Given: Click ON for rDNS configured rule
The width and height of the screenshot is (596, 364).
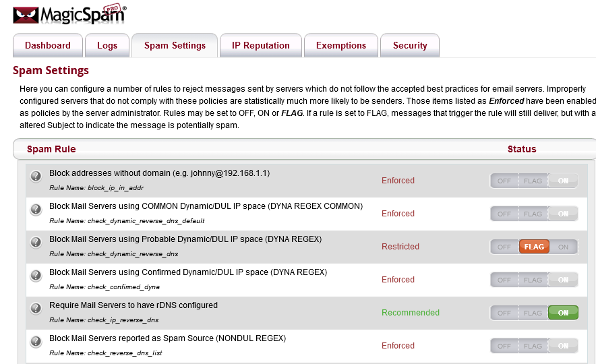Looking at the screenshot, I should pos(563,313).
